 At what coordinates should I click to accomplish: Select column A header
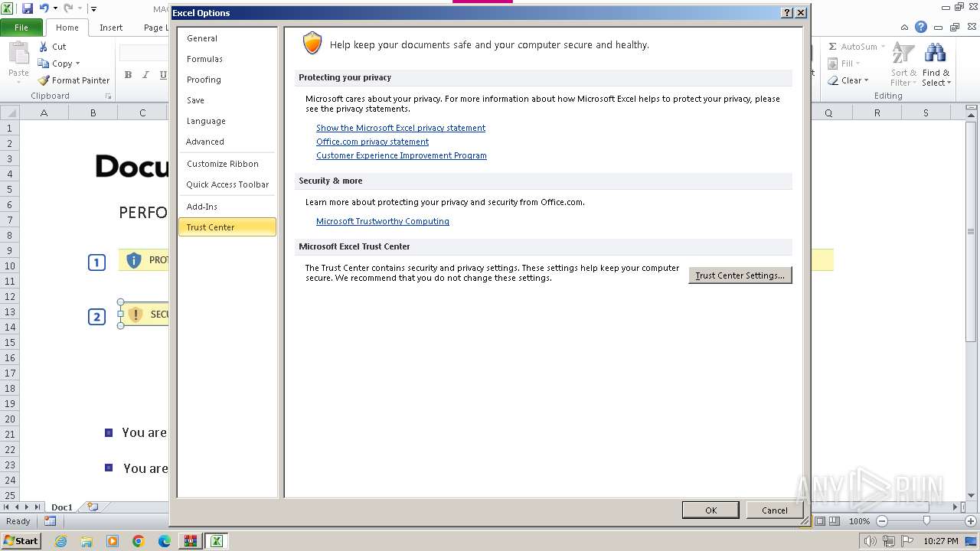click(44, 112)
